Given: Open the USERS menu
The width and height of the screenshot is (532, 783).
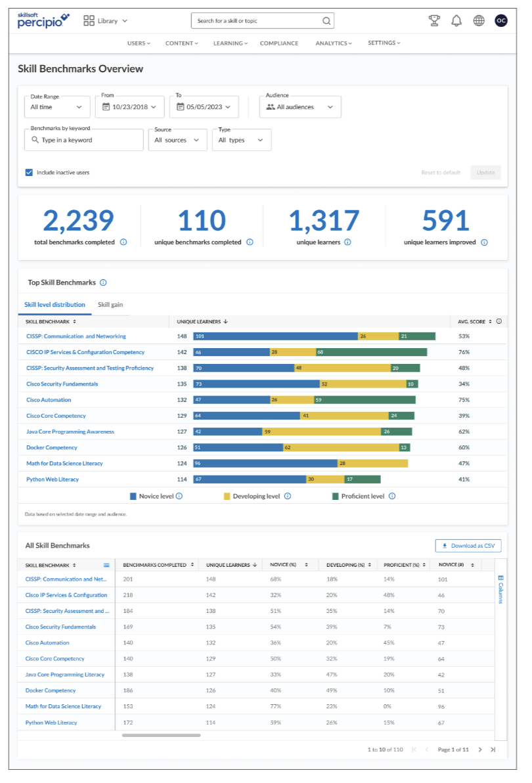Looking at the screenshot, I should (x=139, y=43).
